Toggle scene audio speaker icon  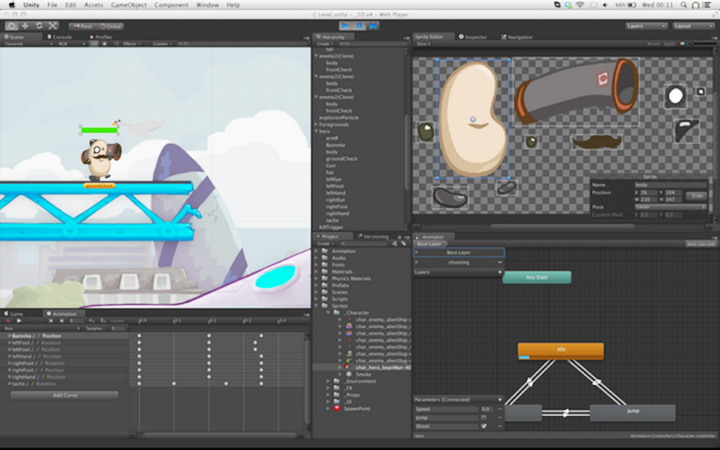coord(116,44)
